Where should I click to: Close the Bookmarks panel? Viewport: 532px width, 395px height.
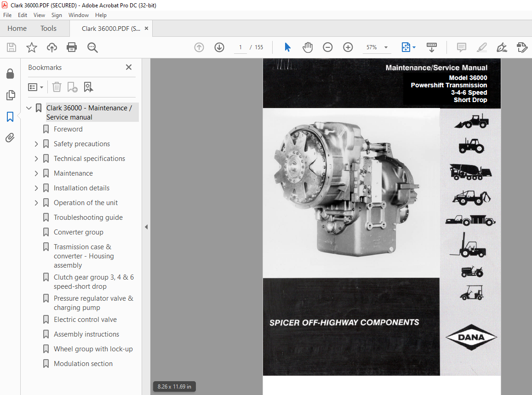click(x=129, y=67)
